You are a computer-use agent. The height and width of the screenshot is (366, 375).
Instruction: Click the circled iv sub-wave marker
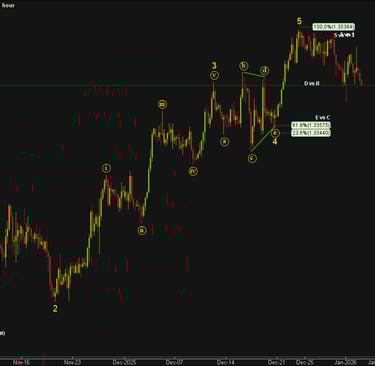193,171
